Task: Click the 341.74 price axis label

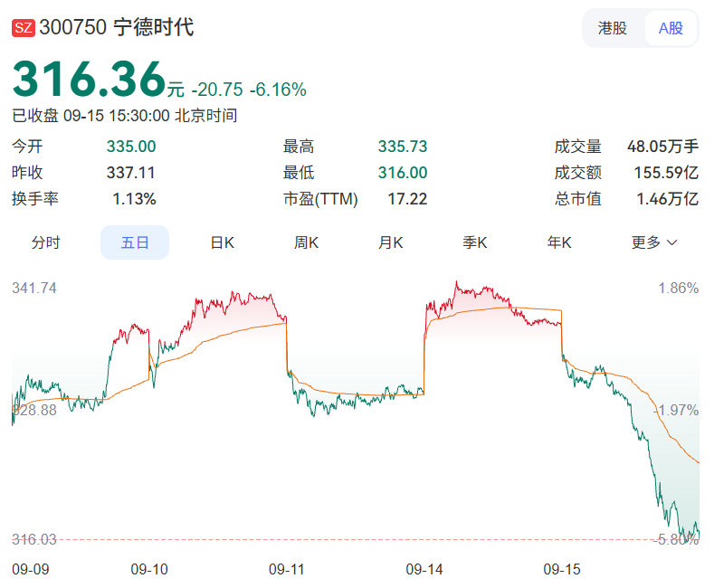Action: tap(34, 288)
